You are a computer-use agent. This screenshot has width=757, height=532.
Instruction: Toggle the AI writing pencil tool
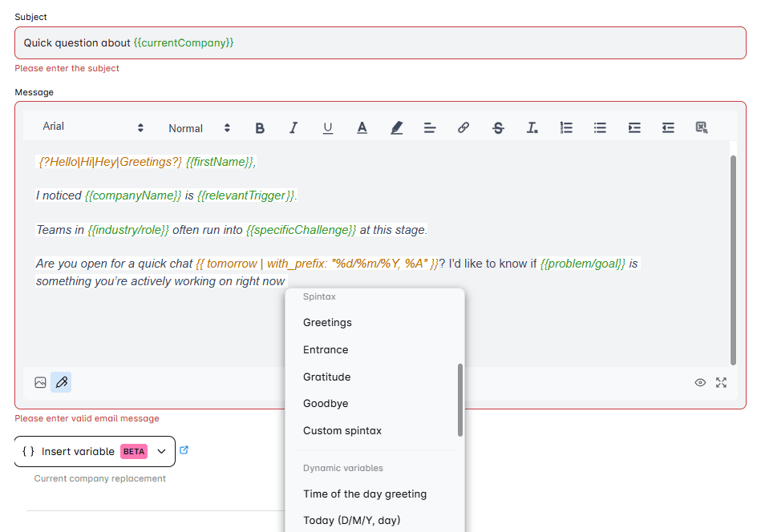click(61, 382)
